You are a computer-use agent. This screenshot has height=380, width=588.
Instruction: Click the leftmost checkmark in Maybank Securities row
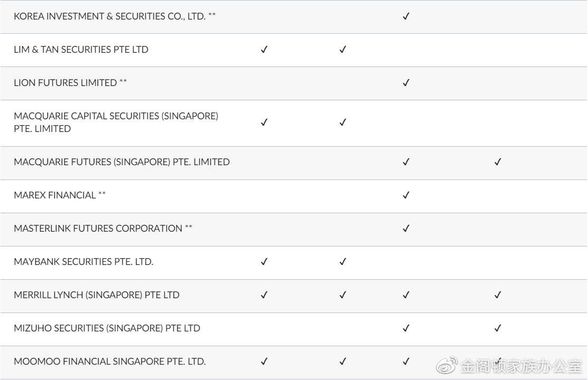(264, 262)
